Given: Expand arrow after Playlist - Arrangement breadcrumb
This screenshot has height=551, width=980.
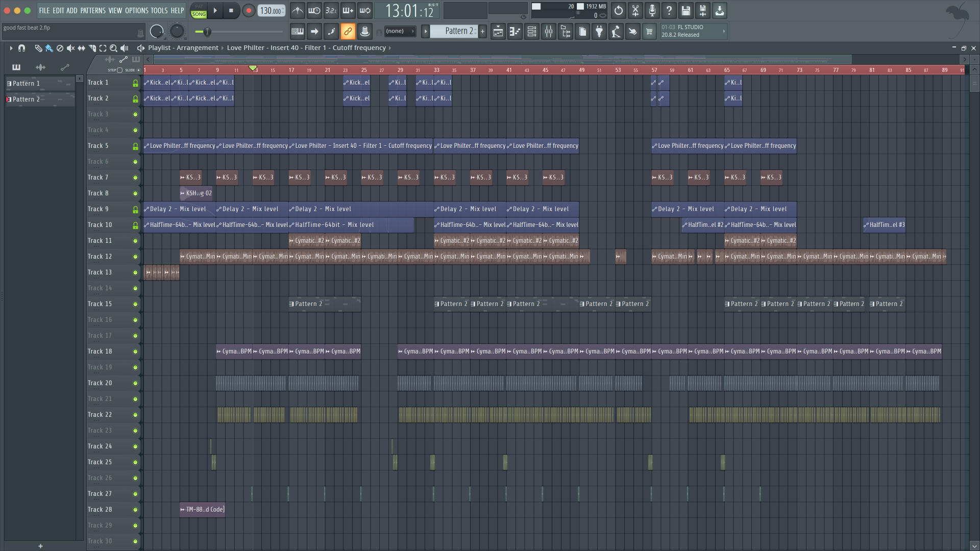Looking at the screenshot, I should coord(223,48).
